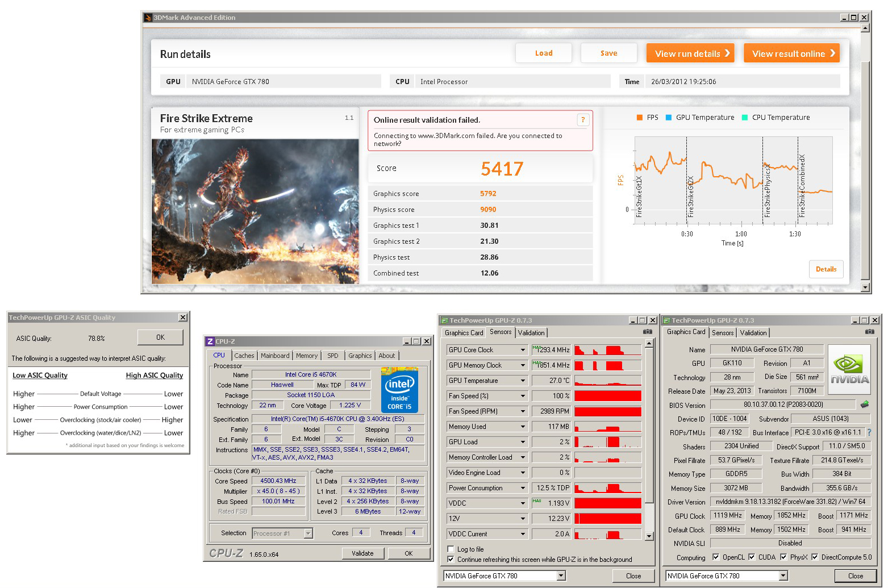Screen dimensions: 888x588
Task: Open CPU-Z Processor #1 selection dropdown
Action: [308, 533]
